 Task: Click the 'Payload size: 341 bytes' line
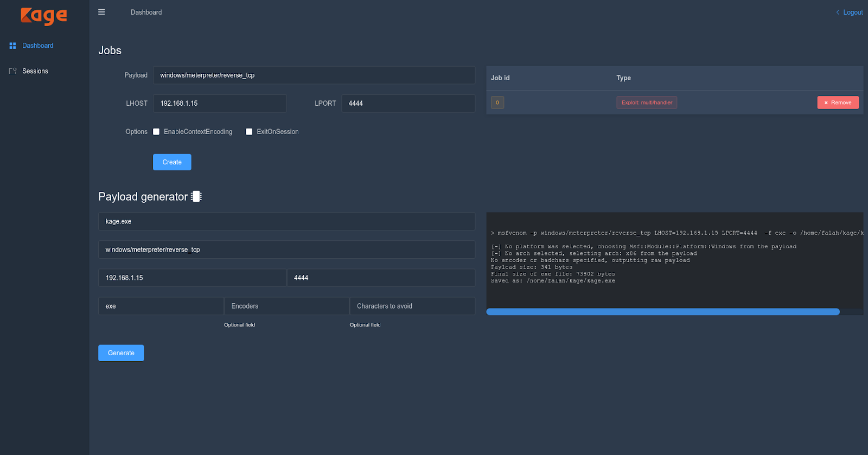pos(532,267)
